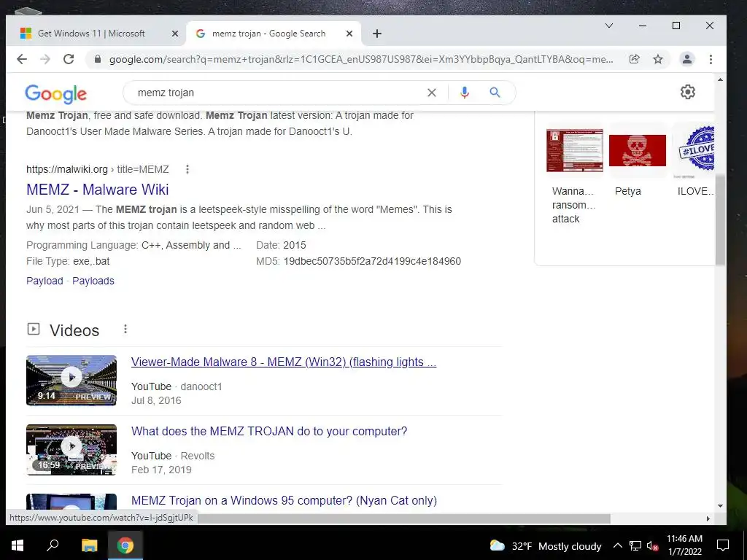This screenshot has height=560, width=747.
Task: Click the Chrome taskbar icon
Action: 125,545
